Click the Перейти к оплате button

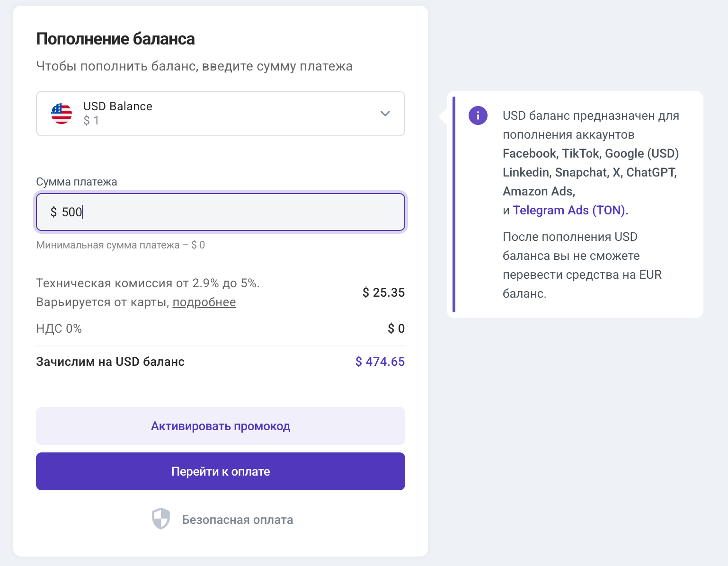coord(221,471)
